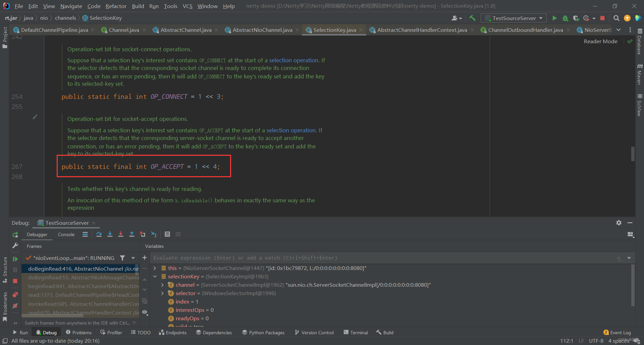Open Debug panel gear settings

pyautogui.click(x=619, y=223)
